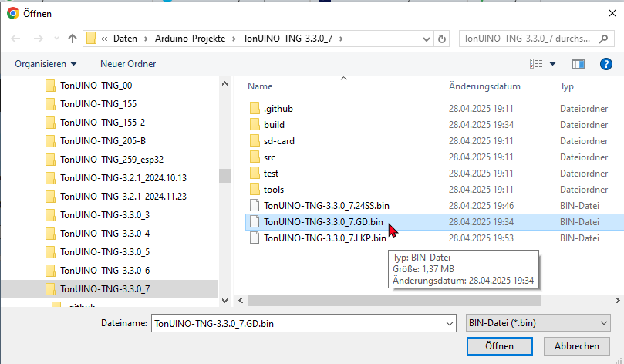Click the build folder date 28.04.2025 19:34
Viewport: 624px width, 364px height.
point(481,125)
